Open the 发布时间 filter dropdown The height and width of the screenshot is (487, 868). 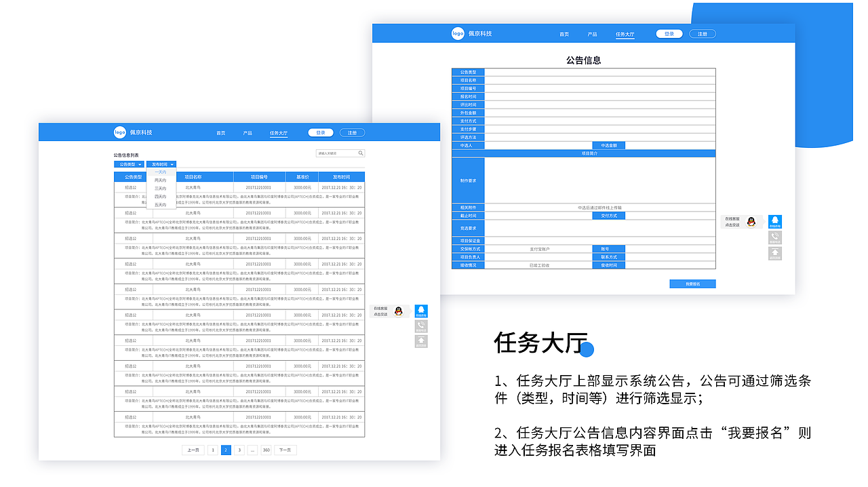(x=161, y=164)
